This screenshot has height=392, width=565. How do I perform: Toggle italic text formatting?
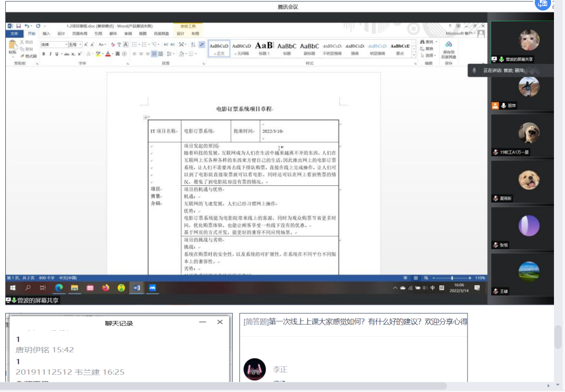[50, 54]
